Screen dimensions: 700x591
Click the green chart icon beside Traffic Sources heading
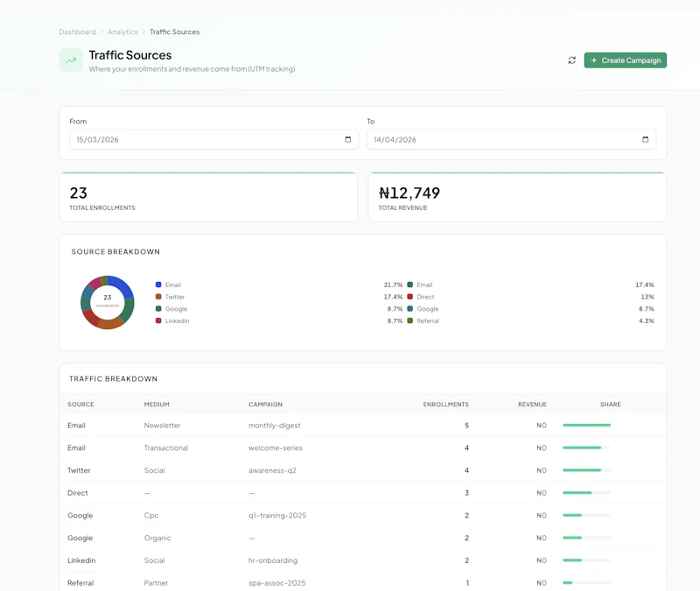tap(70, 60)
